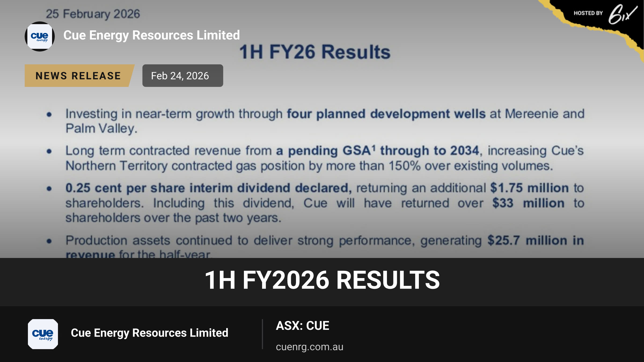This screenshot has width=644, height=362.
Task: Click the Cue Energy Resources Limited header title
Action: (152, 35)
